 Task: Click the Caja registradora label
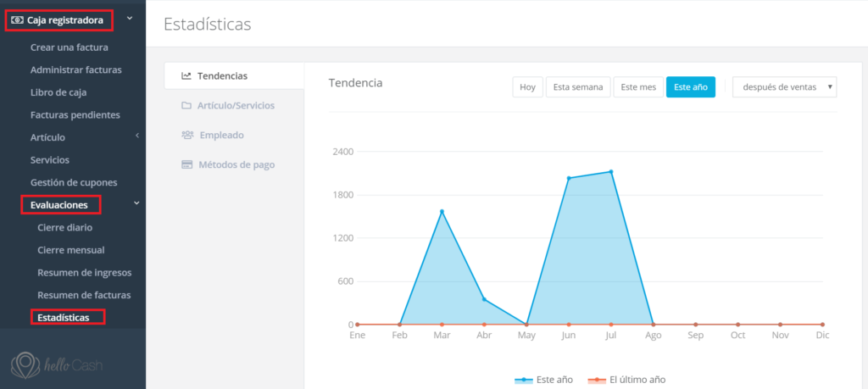(x=65, y=20)
